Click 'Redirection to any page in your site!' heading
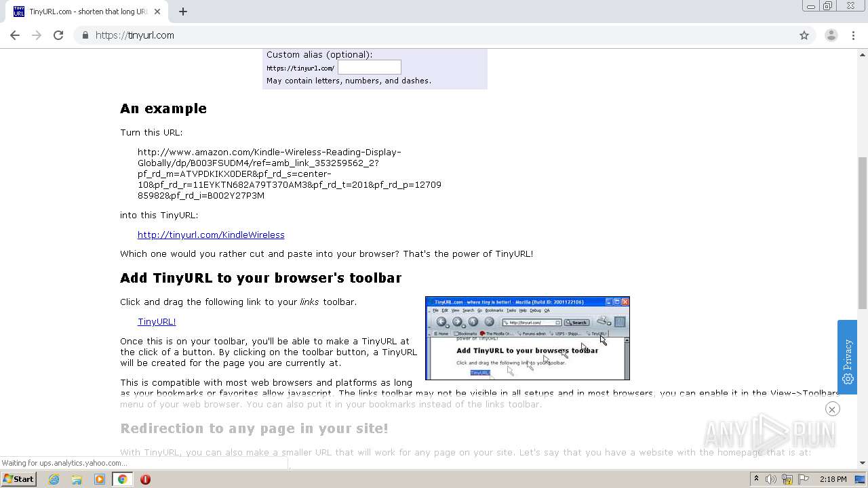Viewport: 868px width, 488px height. [x=254, y=428]
